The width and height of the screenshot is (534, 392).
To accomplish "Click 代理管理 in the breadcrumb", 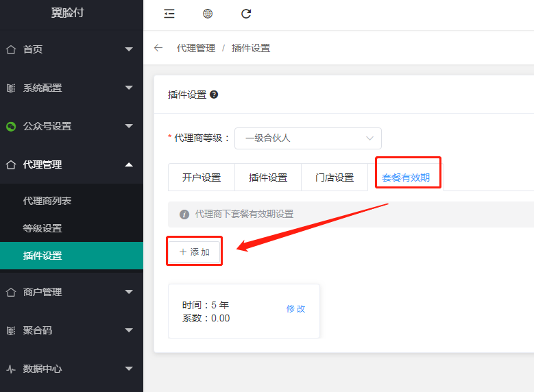I will (196, 48).
